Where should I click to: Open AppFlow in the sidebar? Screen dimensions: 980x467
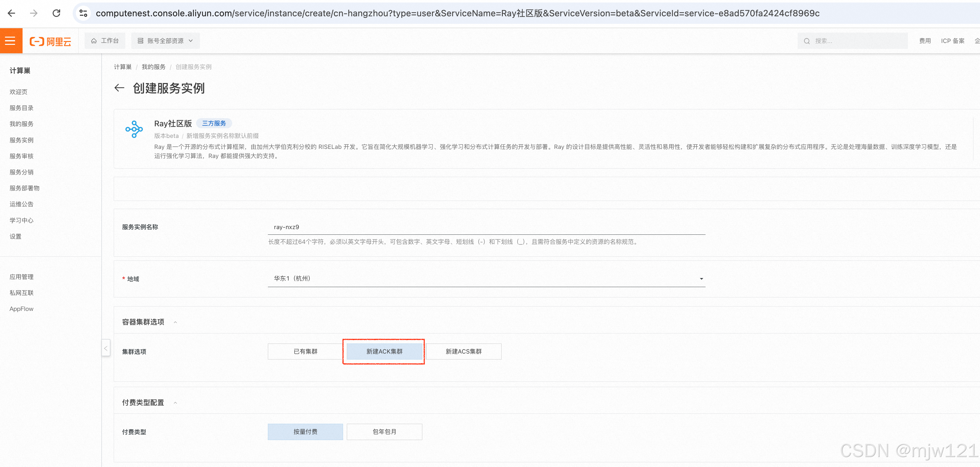[21, 309]
